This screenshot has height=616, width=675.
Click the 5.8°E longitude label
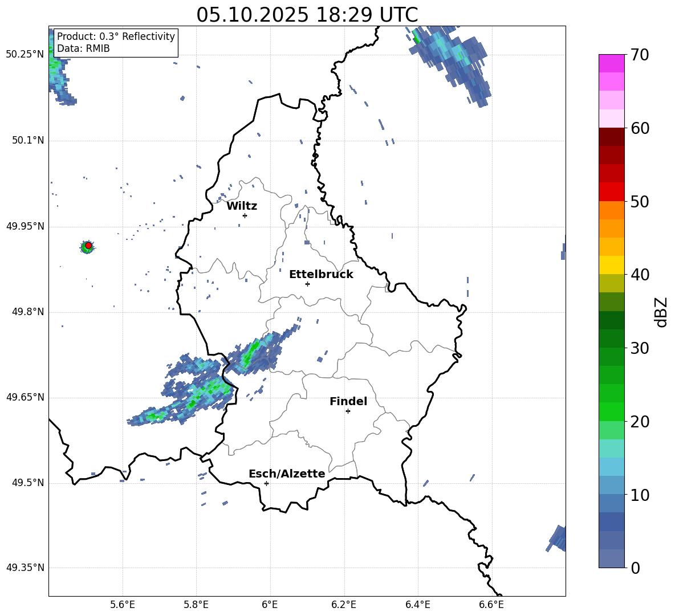[196, 605]
